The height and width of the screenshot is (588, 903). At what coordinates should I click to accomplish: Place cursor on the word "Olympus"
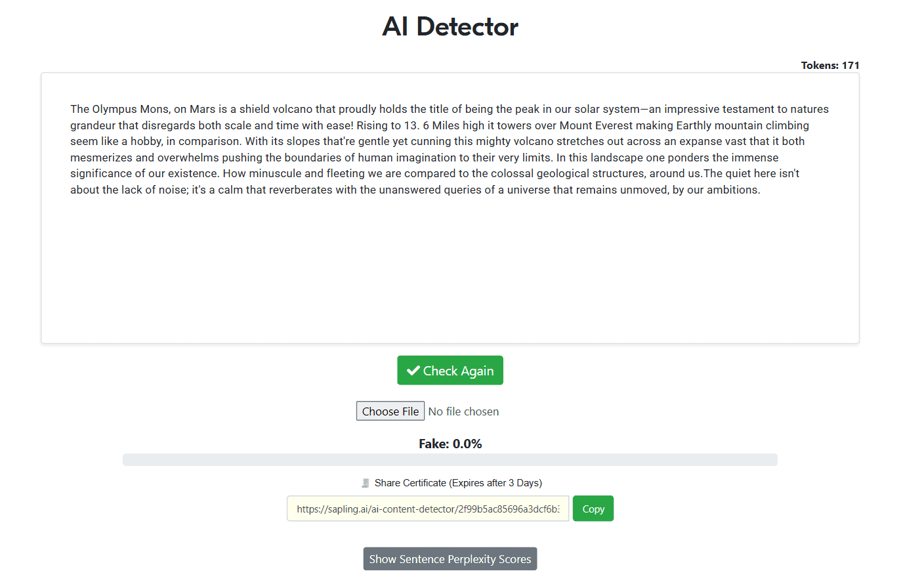(x=114, y=109)
